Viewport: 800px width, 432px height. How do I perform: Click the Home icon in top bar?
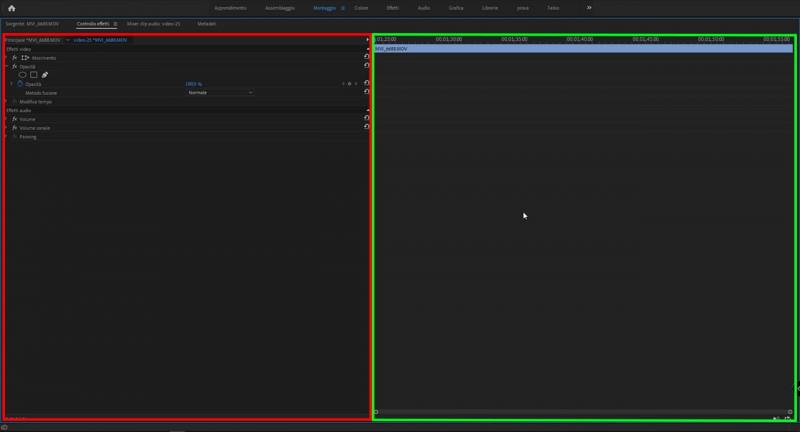[x=11, y=8]
